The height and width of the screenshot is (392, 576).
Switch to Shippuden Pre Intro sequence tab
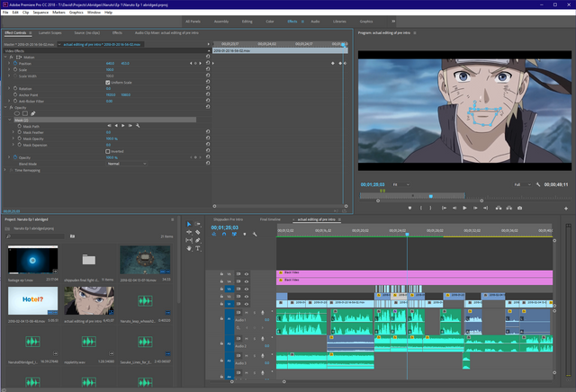click(228, 219)
